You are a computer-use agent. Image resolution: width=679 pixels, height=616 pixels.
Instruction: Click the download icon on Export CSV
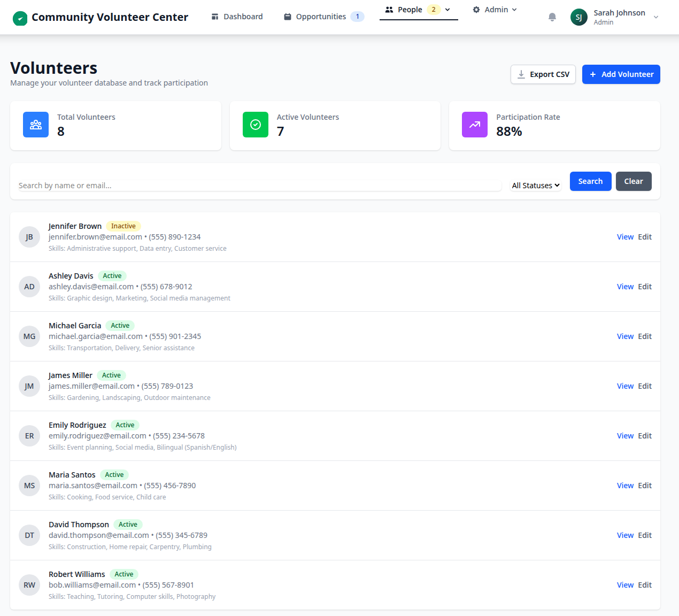coord(521,74)
